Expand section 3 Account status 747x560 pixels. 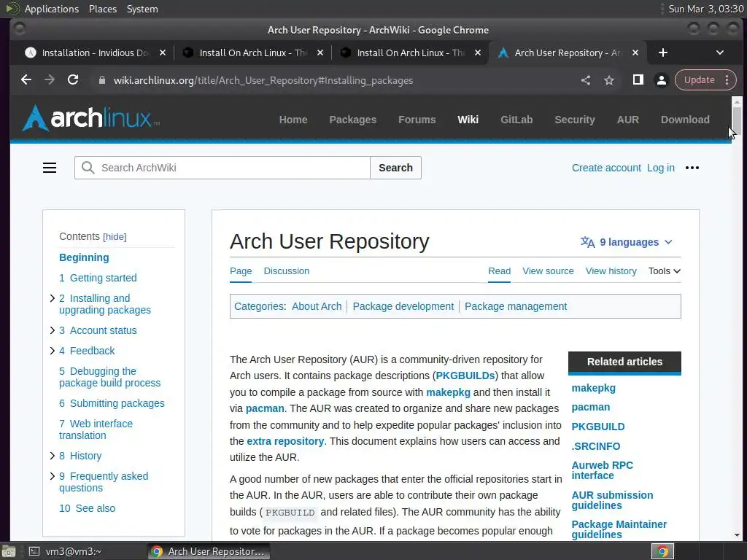(53, 330)
